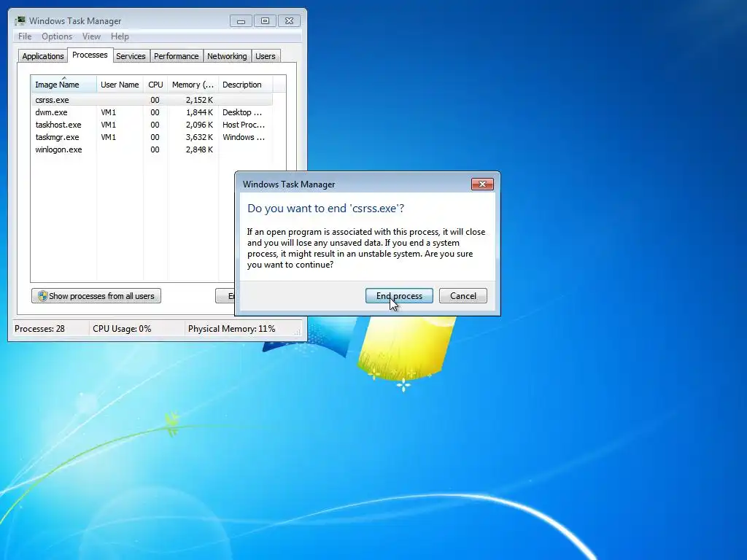The image size is (747, 560).
Task: Select the taskhost.exe process
Action: pos(152,125)
